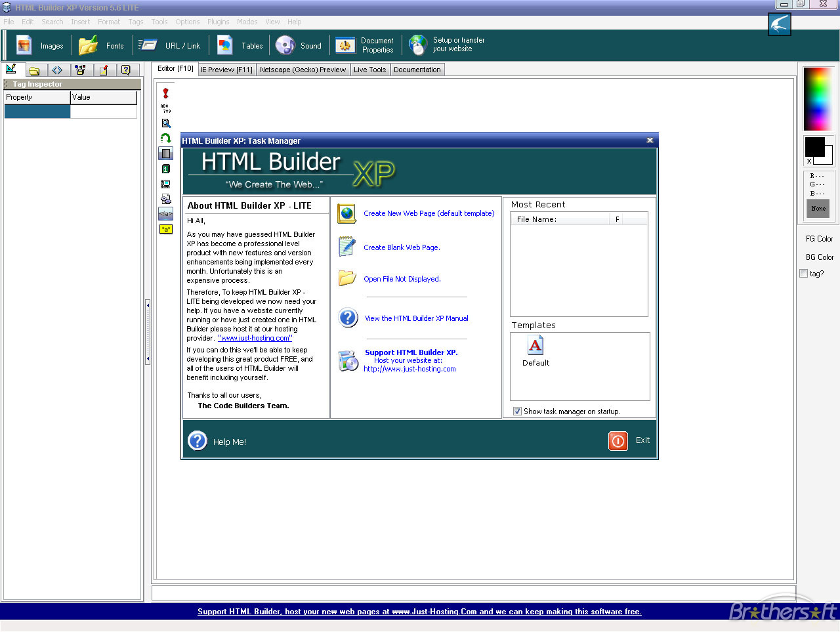Open the Tags menu

point(136,22)
